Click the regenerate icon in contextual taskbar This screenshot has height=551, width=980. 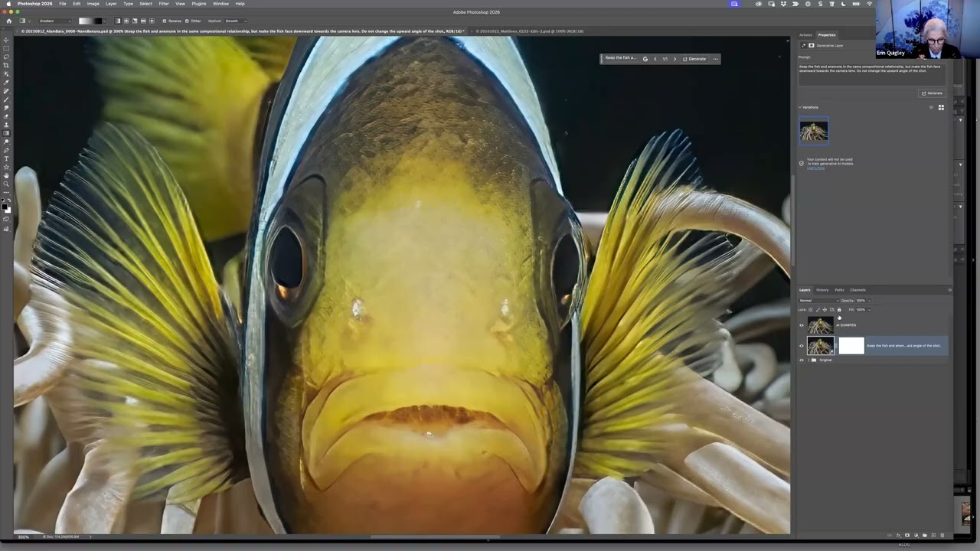645,59
